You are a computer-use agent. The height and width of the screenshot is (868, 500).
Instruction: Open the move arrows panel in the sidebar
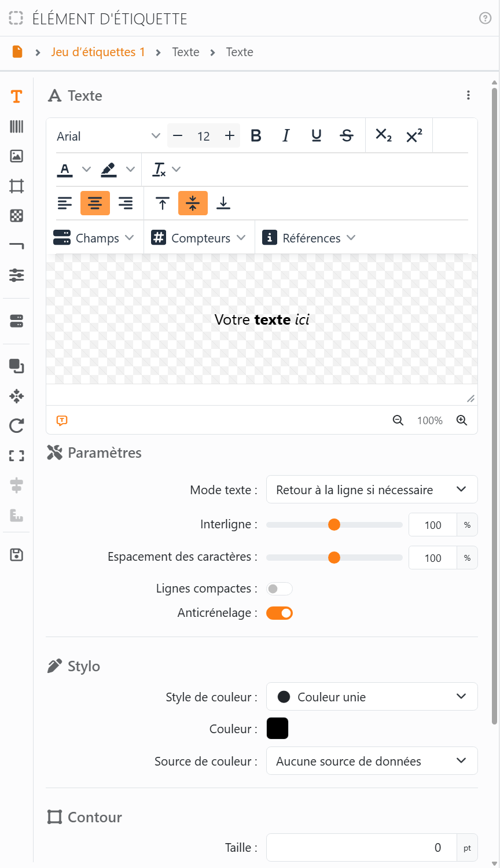coord(17,396)
